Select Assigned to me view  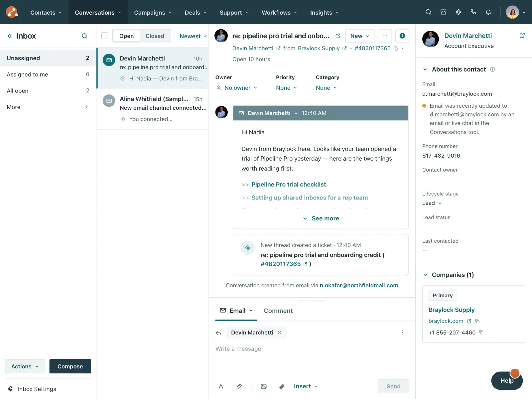48,74
